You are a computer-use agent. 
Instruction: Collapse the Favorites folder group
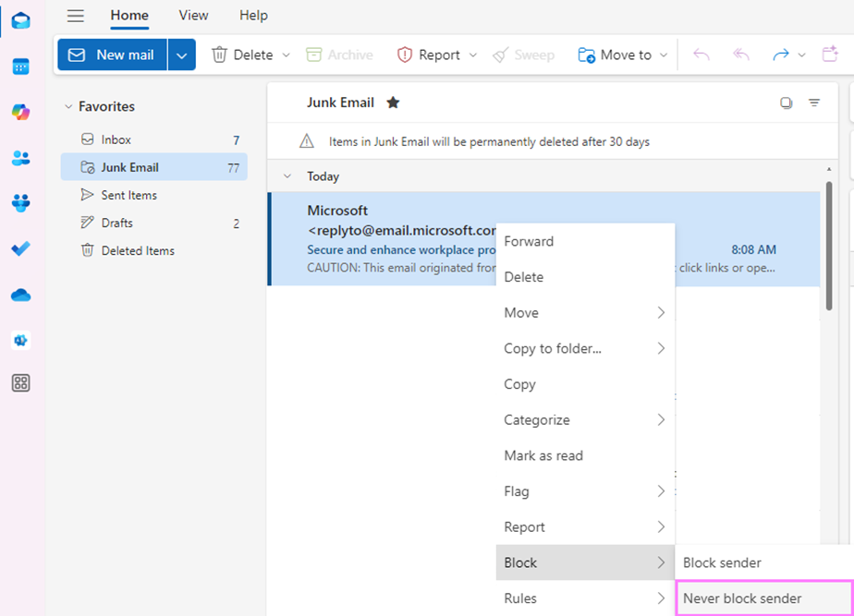(x=68, y=106)
